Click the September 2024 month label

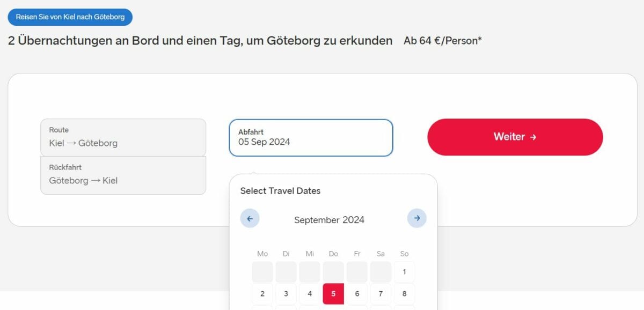pyautogui.click(x=329, y=220)
